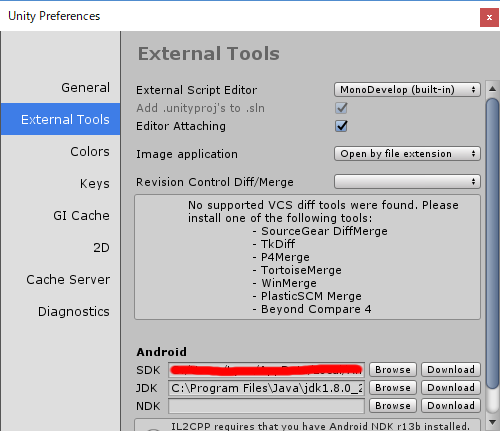The height and width of the screenshot is (431, 500).
Task: Click the empty NDK path field
Action: click(266, 406)
